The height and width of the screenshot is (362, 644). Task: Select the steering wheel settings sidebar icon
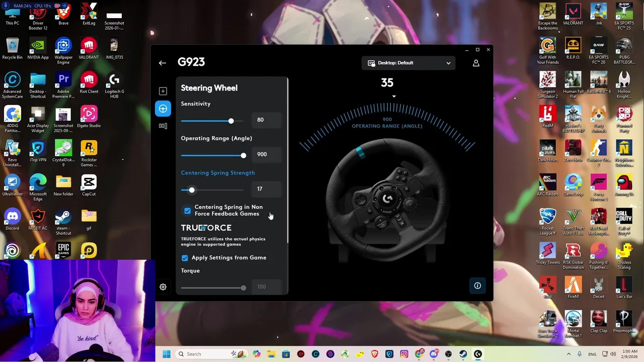coord(163,109)
